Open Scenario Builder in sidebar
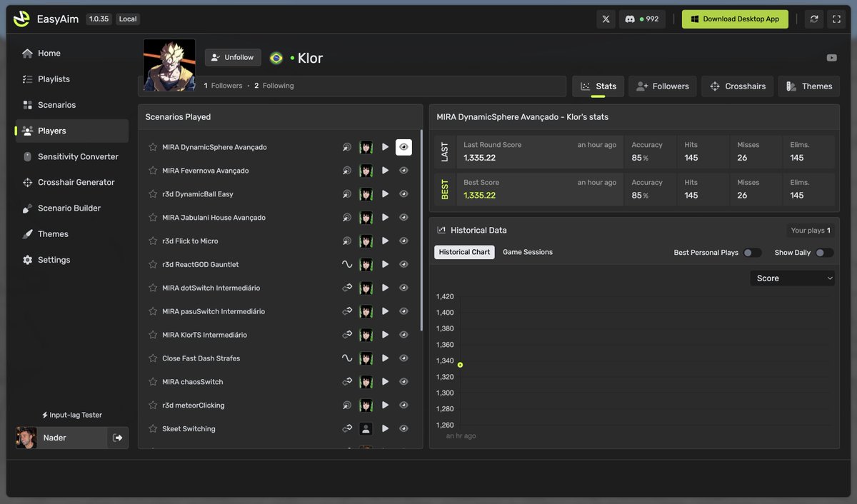Viewport: 857px width, 504px height. [x=72, y=208]
